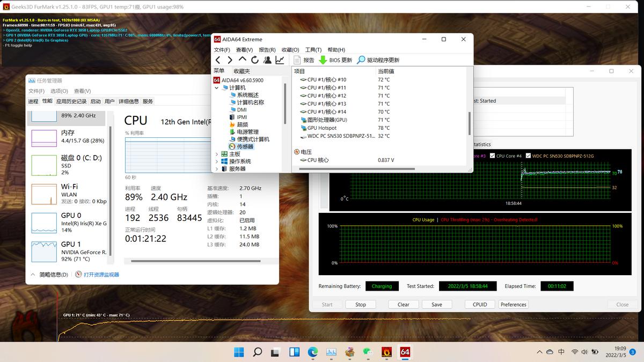644x362 pixels.
Task: Click the AIDA64 user profile toolbar icon
Action: pyautogui.click(x=267, y=60)
